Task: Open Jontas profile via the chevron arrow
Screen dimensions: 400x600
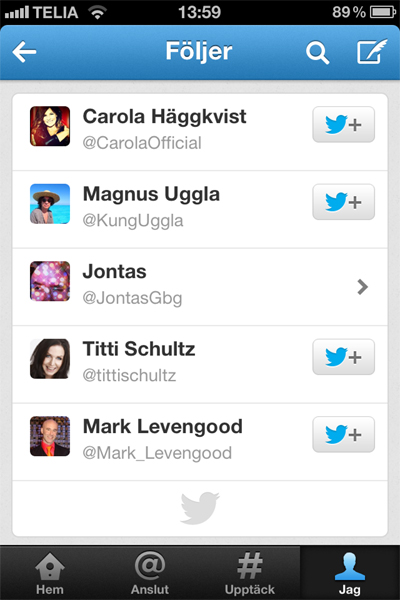Action: point(362,287)
